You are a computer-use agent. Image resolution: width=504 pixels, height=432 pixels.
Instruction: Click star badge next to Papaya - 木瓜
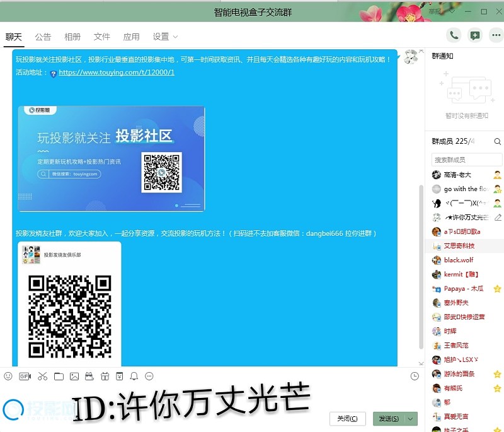click(497, 289)
